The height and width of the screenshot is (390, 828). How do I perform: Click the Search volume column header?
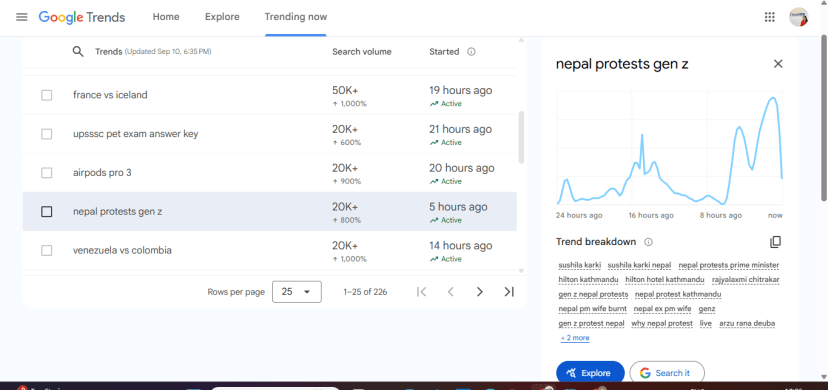pyautogui.click(x=362, y=52)
